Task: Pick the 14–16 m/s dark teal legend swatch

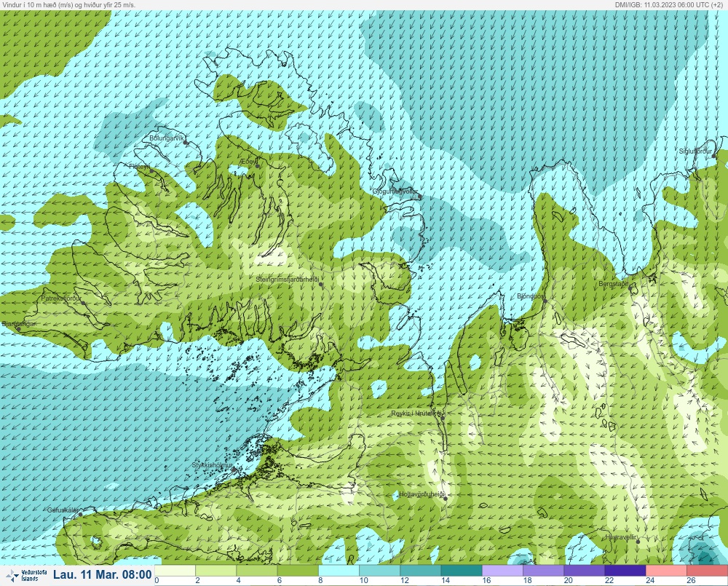Action: [x=462, y=570]
